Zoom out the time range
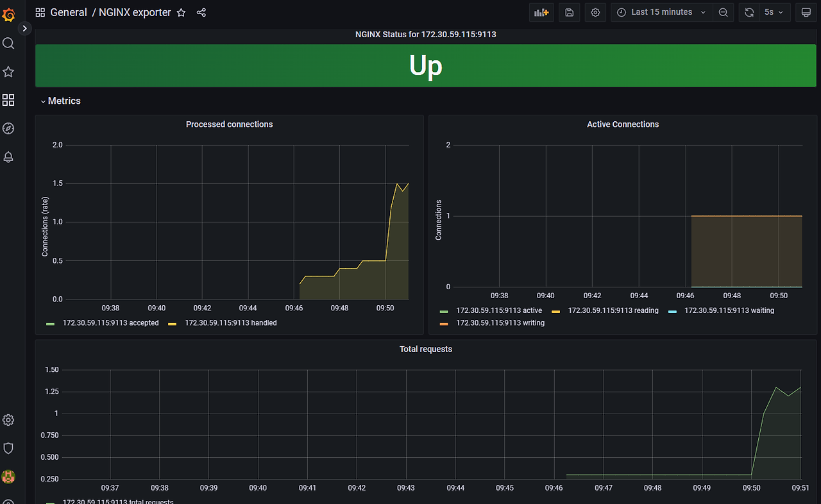Image resolution: width=821 pixels, height=504 pixels. coord(724,12)
